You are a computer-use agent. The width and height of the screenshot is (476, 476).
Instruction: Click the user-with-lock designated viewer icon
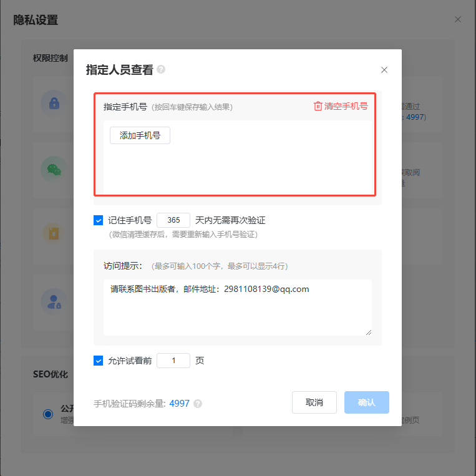(x=54, y=301)
